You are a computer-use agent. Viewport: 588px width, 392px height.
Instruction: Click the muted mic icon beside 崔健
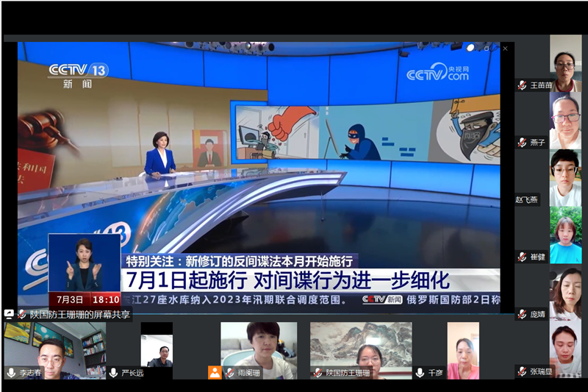(x=522, y=257)
